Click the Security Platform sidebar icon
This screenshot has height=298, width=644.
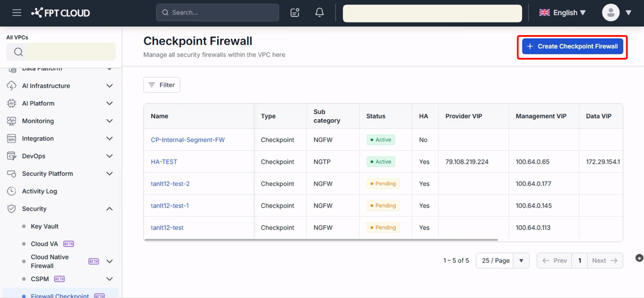12,173
